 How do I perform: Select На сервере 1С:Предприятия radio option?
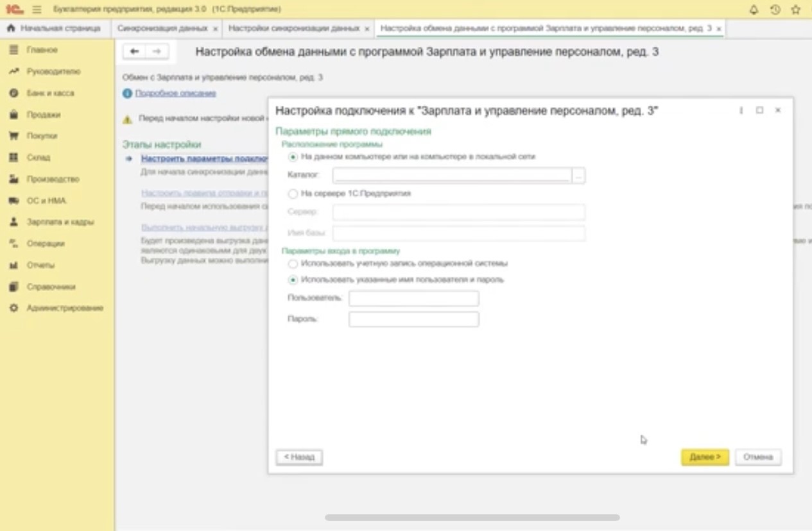293,193
